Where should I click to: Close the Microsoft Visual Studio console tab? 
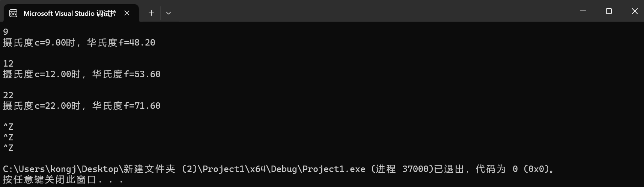[127, 13]
